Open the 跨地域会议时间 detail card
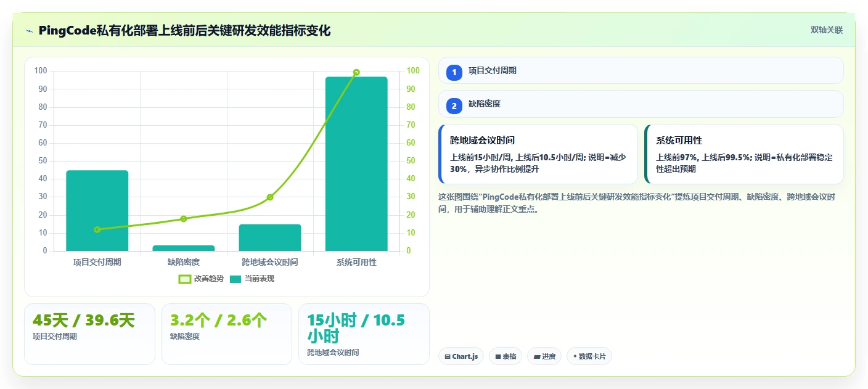Image resolution: width=868 pixels, height=389 pixels. point(538,154)
